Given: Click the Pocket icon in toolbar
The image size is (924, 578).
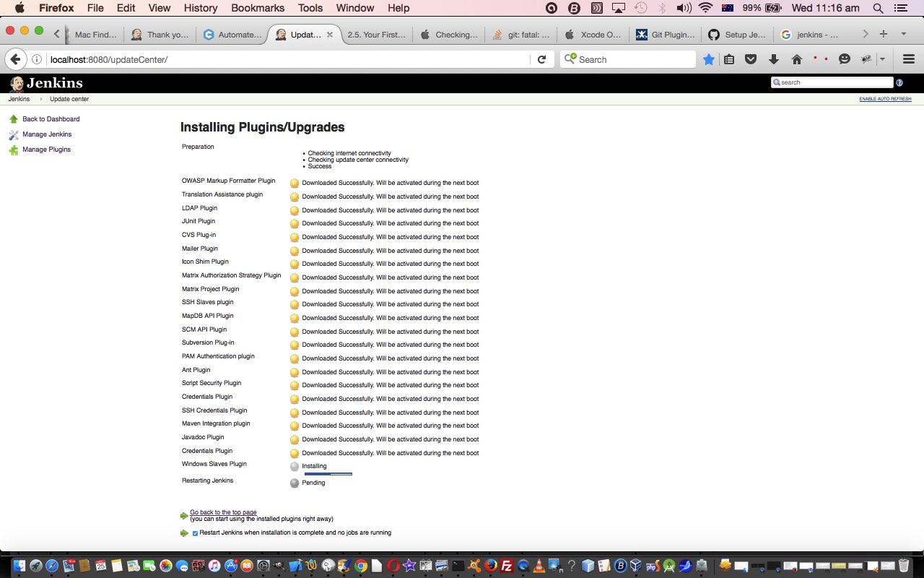Looking at the screenshot, I should tap(751, 59).
